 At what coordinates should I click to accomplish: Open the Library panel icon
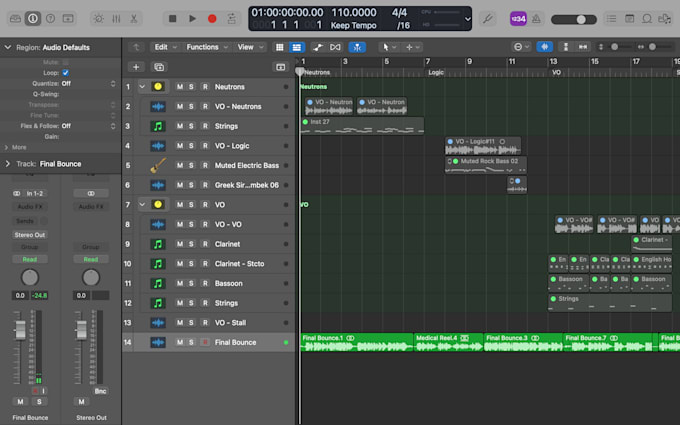[15, 19]
